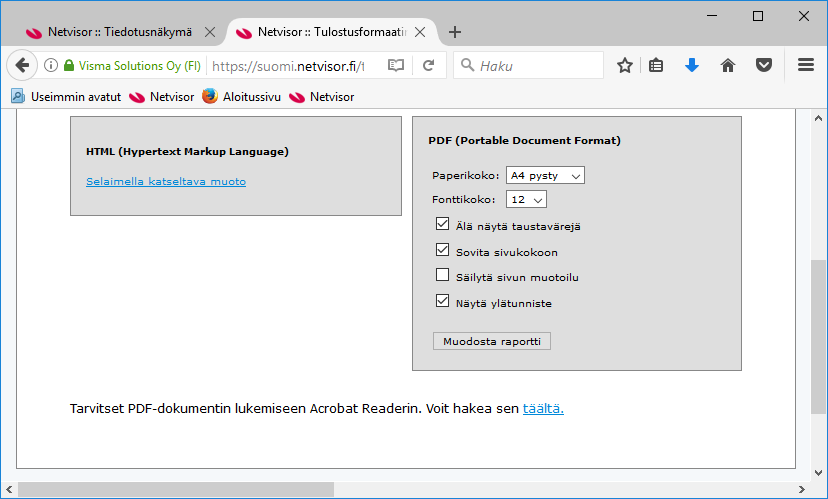
Task: Show the bookmarks list icon
Action: point(657,66)
